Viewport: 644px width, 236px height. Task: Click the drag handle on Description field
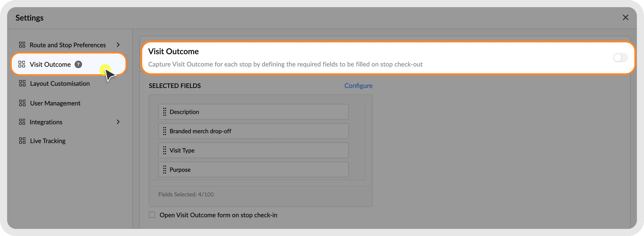[x=165, y=112]
